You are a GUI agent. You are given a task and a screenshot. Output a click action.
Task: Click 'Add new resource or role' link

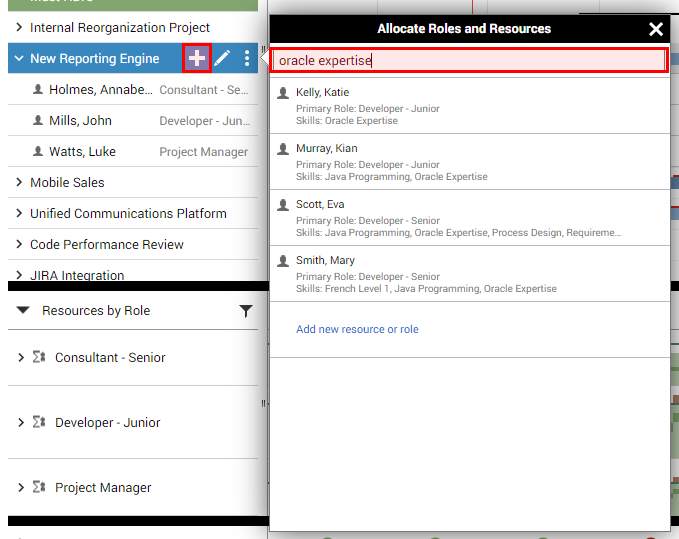pos(357,329)
